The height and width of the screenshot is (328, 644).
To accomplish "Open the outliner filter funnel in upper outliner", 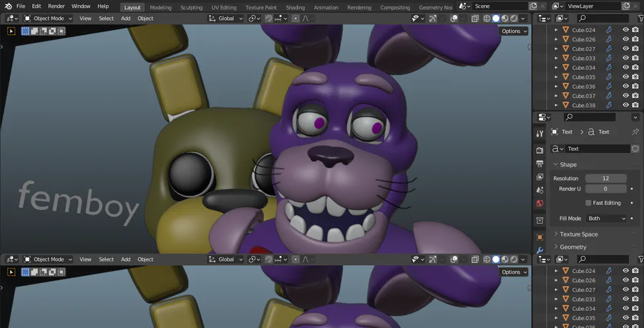I will [x=640, y=19].
